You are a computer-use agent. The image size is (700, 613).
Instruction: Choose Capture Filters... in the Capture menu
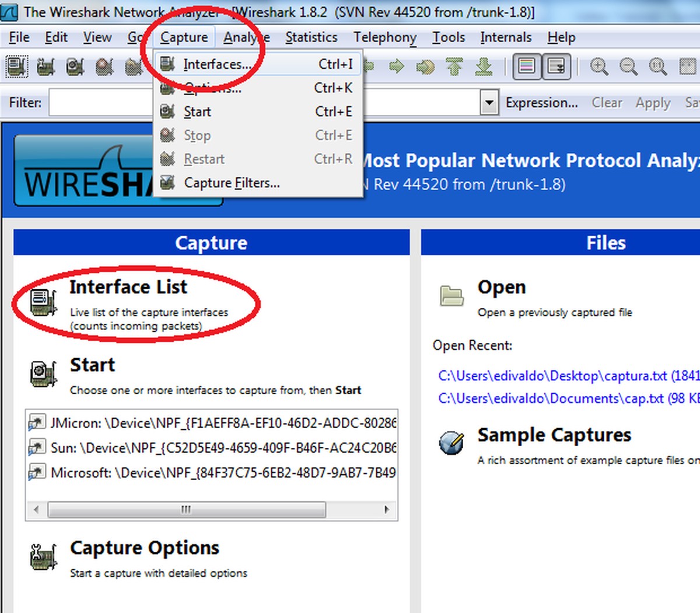[x=258, y=183]
